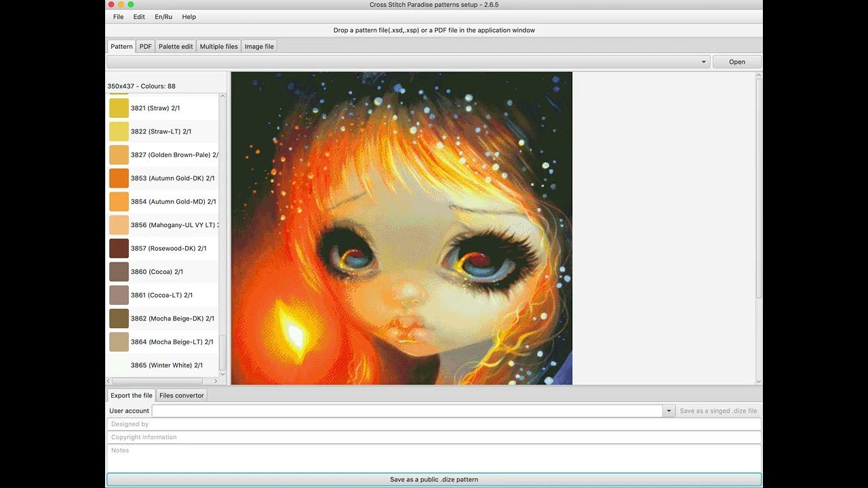Click the cross stitch pattern preview image
This screenshot has width=868, height=488.
pos(401,228)
